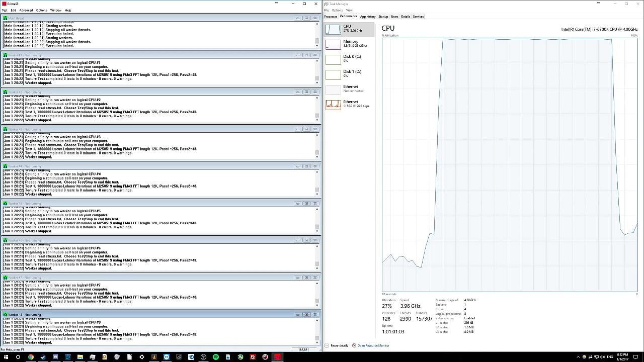The width and height of the screenshot is (644, 362).
Task: Switch to the Processes tab
Action: pos(331,16)
